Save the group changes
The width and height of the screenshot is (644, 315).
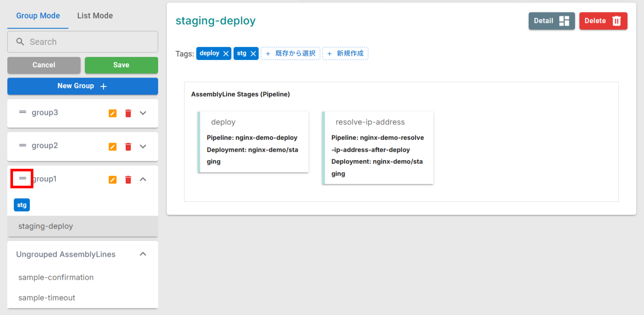tap(121, 65)
